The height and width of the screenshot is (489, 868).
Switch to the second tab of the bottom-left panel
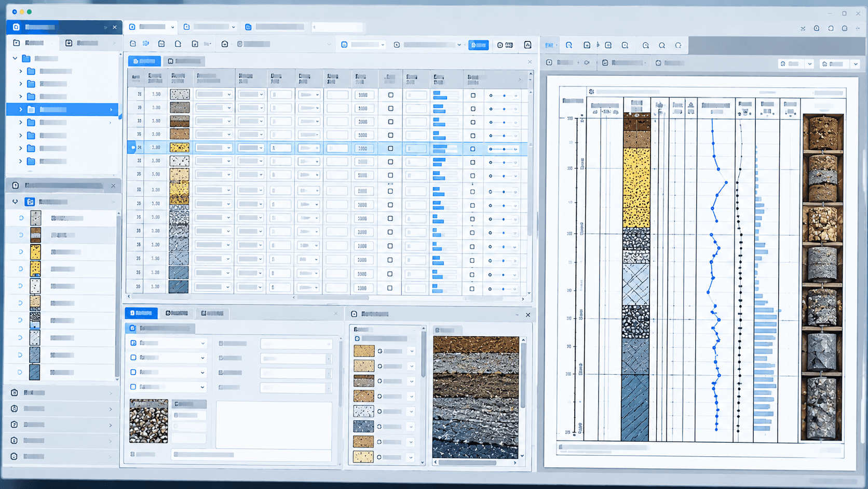pyautogui.click(x=176, y=313)
